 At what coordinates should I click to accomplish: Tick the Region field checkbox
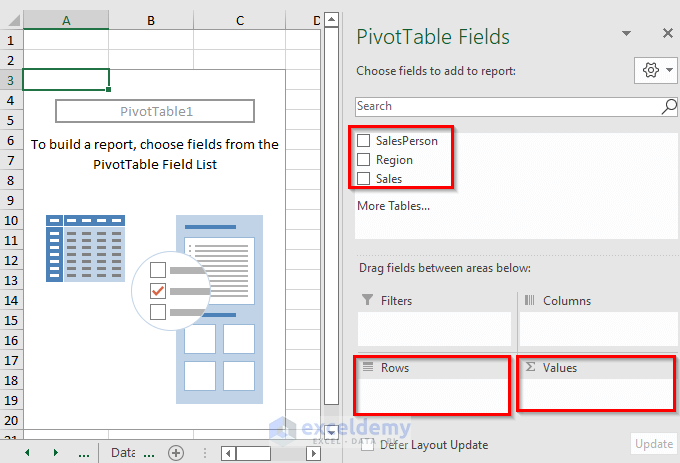(364, 160)
